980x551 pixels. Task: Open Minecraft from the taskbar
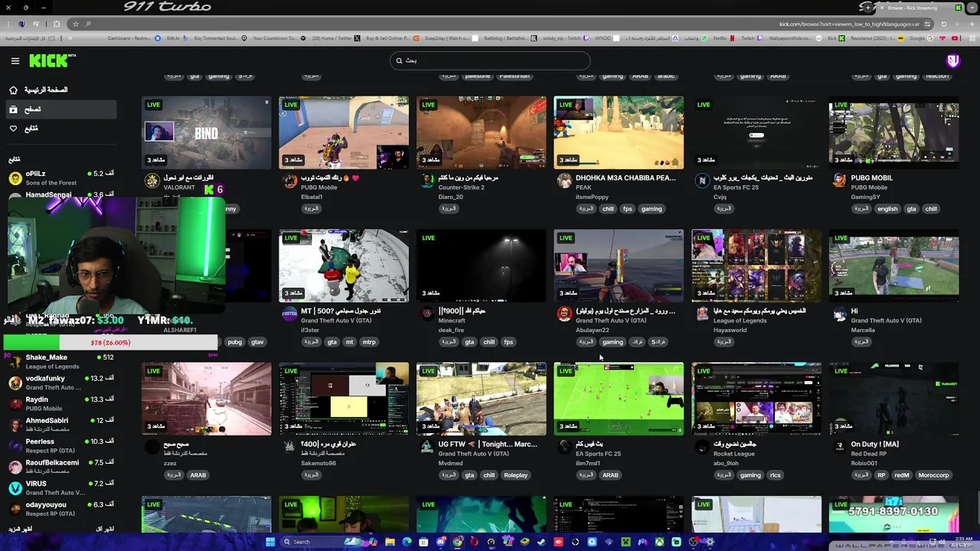coord(626,542)
